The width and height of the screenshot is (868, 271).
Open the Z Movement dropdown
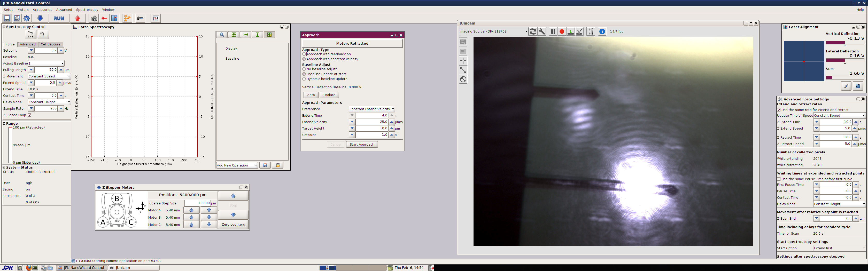coord(49,76)
